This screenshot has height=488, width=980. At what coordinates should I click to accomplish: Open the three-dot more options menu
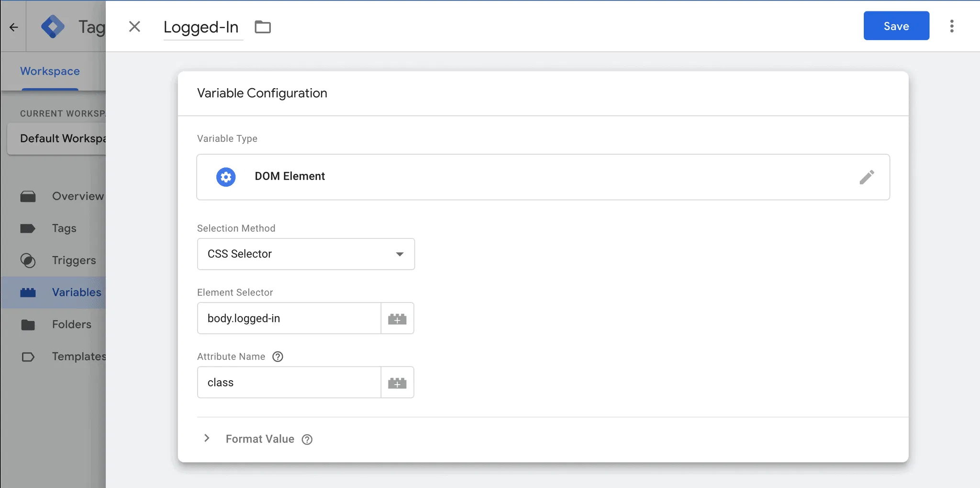coord(952,26)
